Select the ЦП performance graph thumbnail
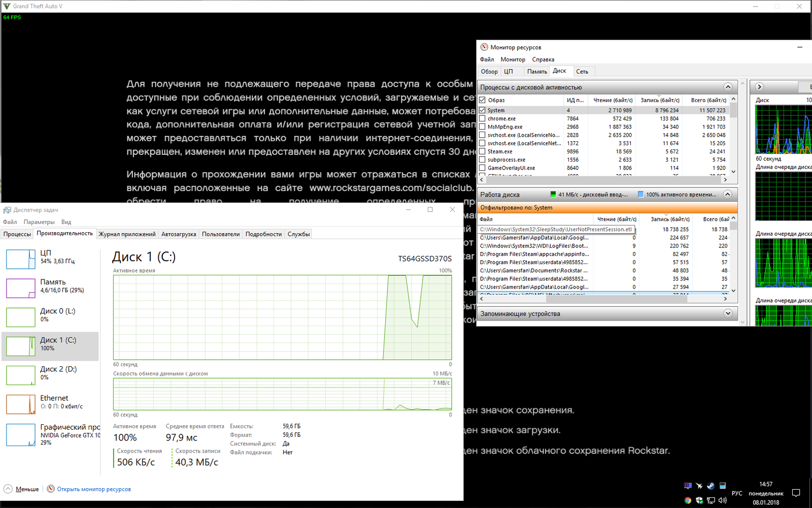 20,259
